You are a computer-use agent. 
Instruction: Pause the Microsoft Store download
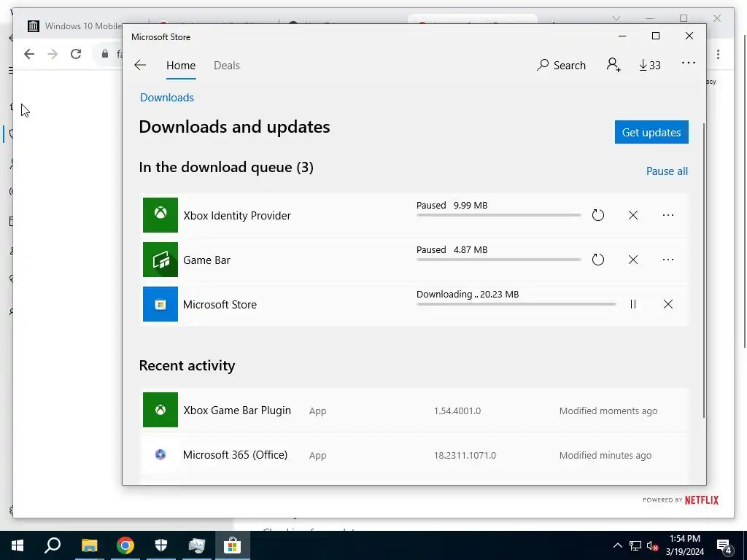coord(633,304)
